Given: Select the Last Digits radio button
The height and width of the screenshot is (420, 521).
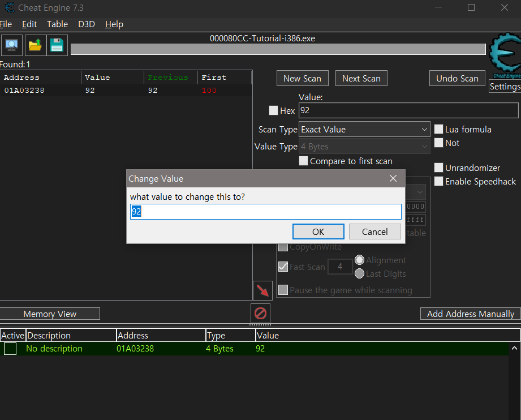Looking at the screenshot, I should (359, 273).
